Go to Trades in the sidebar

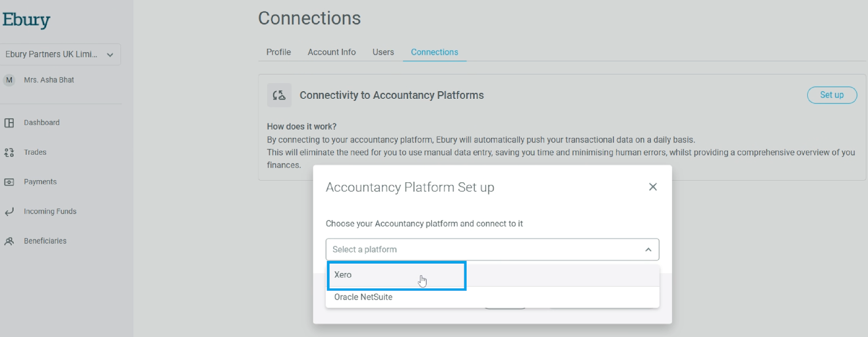tap(35, 152)
